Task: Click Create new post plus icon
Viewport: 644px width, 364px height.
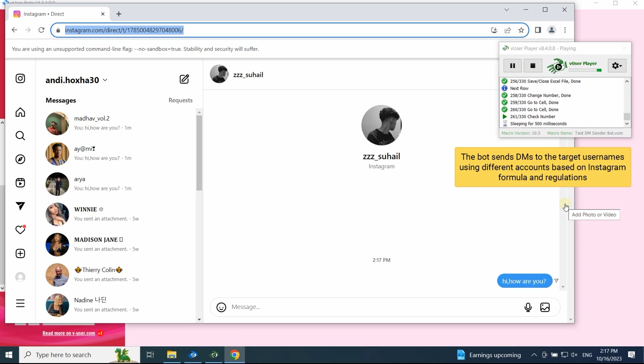Action: point(20,253)
